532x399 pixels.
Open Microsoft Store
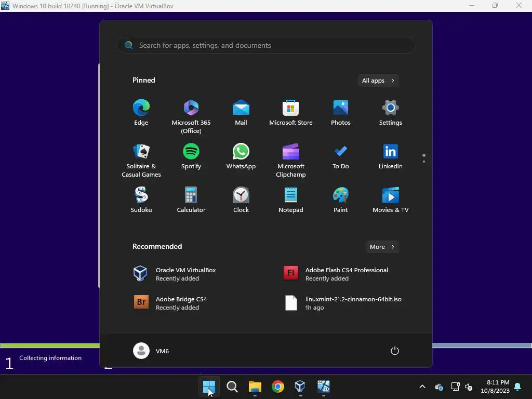click(291, 113)
